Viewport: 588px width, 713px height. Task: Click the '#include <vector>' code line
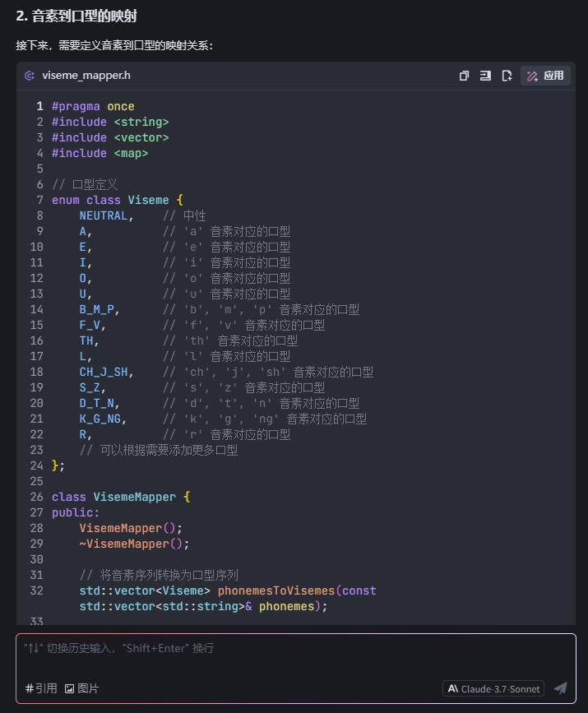(110, 137)
